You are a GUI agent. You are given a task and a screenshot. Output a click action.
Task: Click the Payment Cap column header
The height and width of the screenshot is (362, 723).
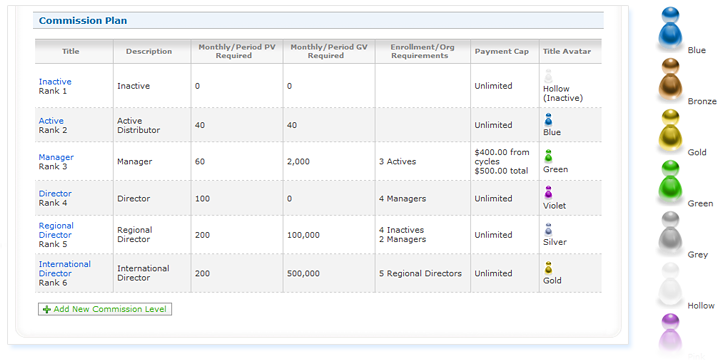coord(502,51)
